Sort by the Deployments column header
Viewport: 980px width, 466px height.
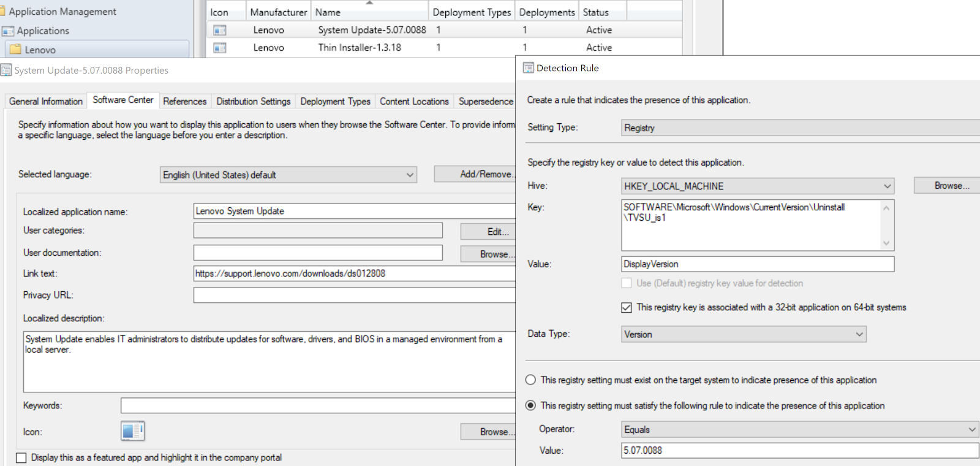[547, 12]
